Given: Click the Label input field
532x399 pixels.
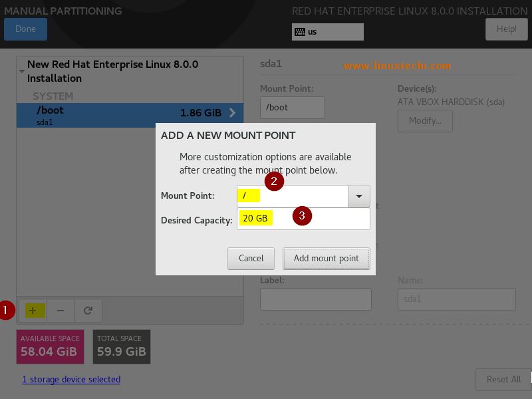Looking at the screenshot, I should [315, 299].
